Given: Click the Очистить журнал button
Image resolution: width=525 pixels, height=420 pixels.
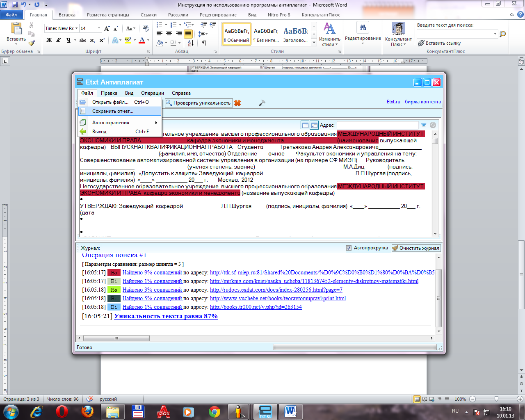Looking at the screenshot, I should click(x=416, y=248).
